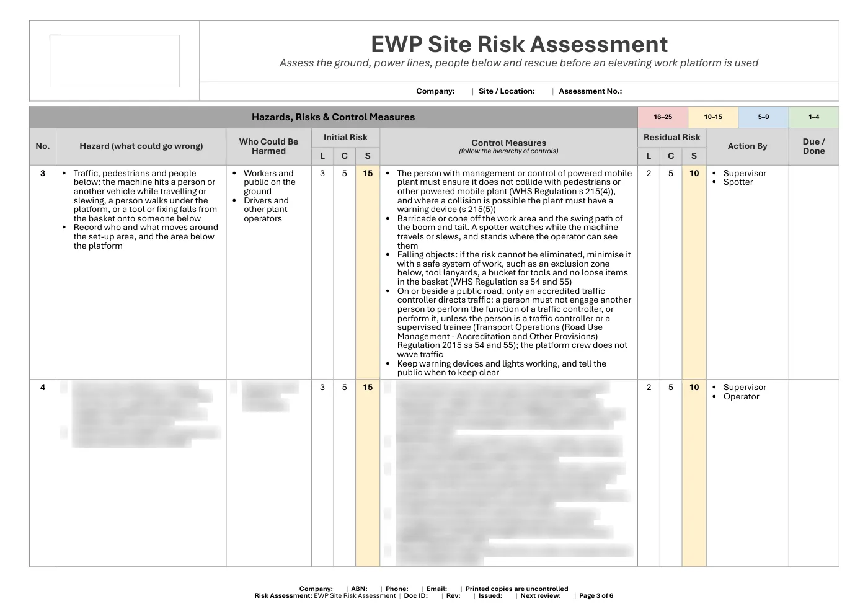Select the initial risk score "15" in row 3
Screen dimensions: 868x614
[x=368, y=174]
